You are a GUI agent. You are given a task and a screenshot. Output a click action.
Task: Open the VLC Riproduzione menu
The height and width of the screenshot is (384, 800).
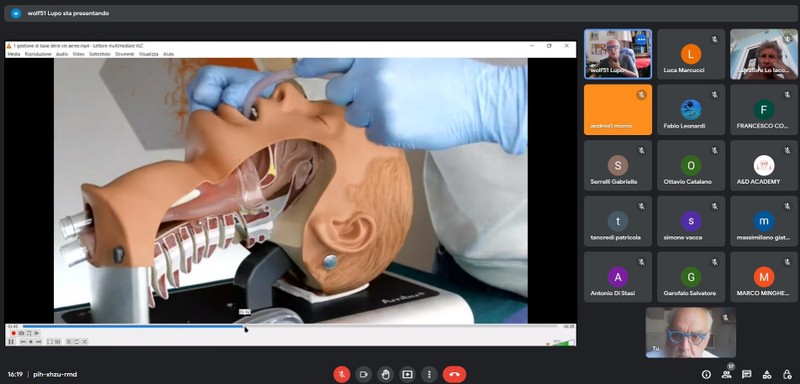(x=38, y=54)
